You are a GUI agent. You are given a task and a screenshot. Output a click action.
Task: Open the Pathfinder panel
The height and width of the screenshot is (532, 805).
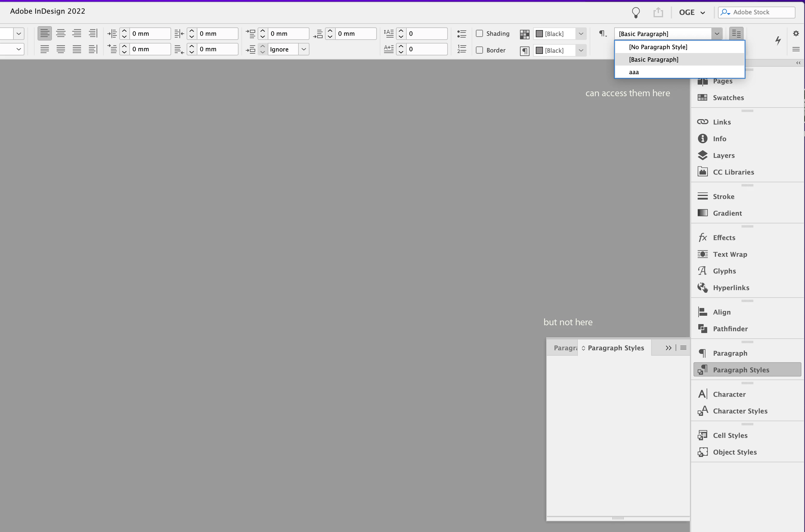(730, 329)
